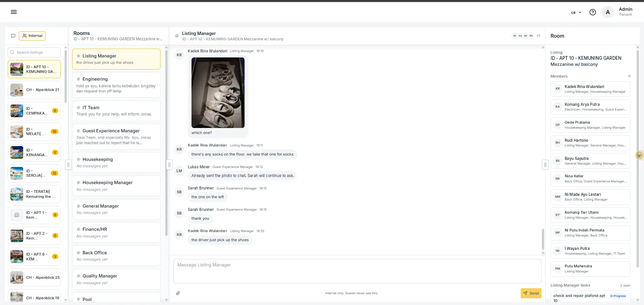Click the handle between listings and rooms
The image size is (644, 305).
coord(68,165)
